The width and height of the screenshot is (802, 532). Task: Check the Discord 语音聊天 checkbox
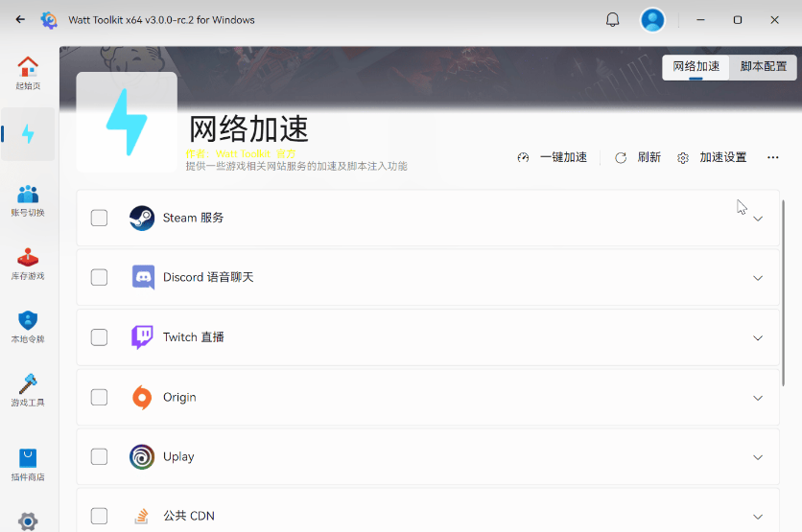(99, 277)
